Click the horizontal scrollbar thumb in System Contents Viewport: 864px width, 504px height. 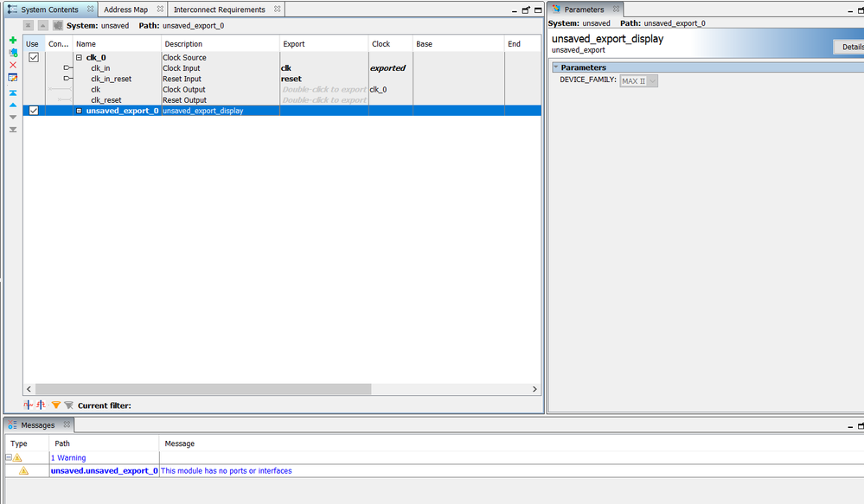(x=203, y=389)
